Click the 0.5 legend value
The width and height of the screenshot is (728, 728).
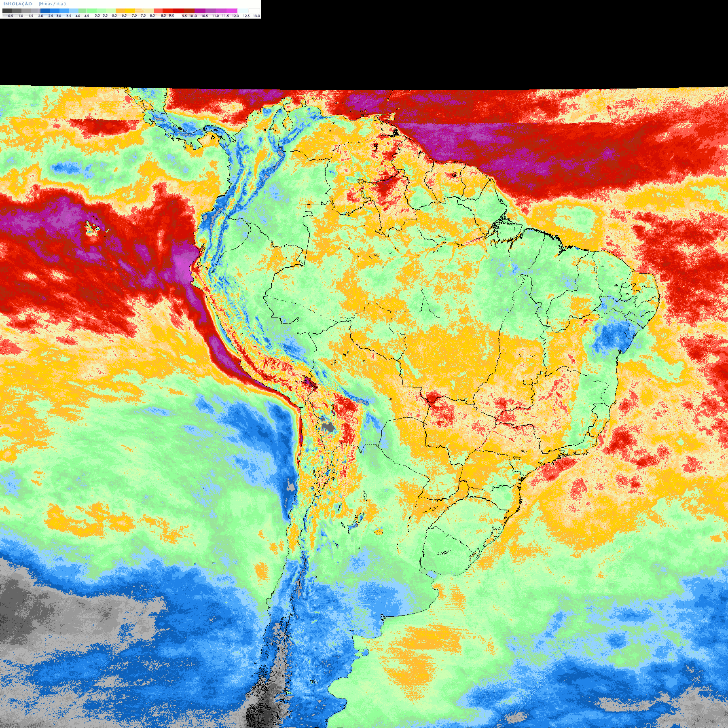click(11, 16)
